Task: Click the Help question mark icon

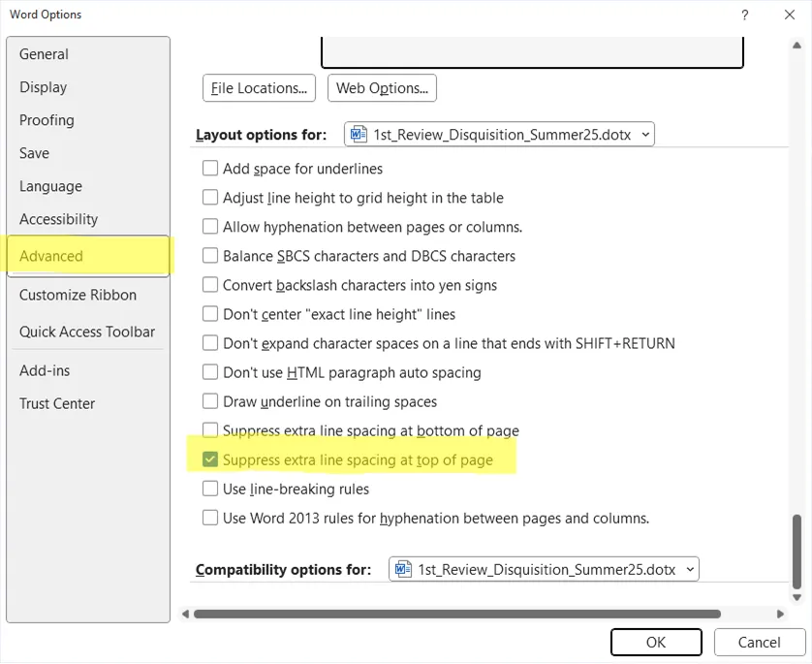Action: 744,15
